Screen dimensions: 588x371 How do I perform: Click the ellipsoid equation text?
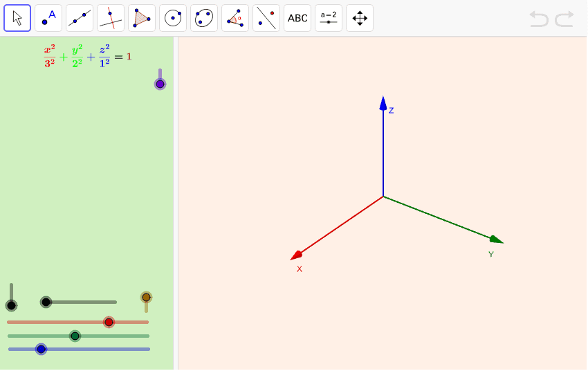(88, 57)
